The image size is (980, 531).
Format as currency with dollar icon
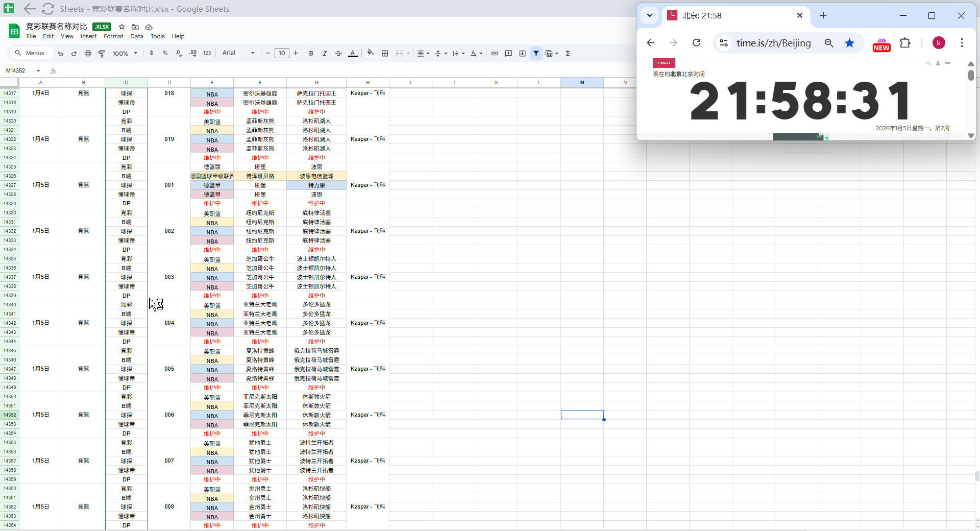coord(152,53)
